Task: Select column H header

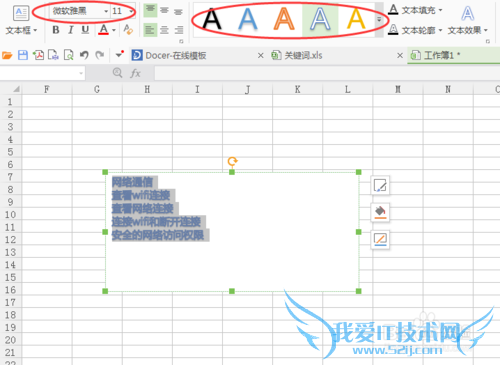Action: point(147,89)
